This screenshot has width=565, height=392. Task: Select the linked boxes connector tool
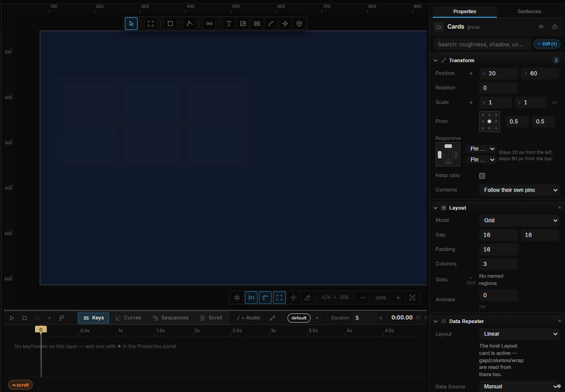[209, 24]
